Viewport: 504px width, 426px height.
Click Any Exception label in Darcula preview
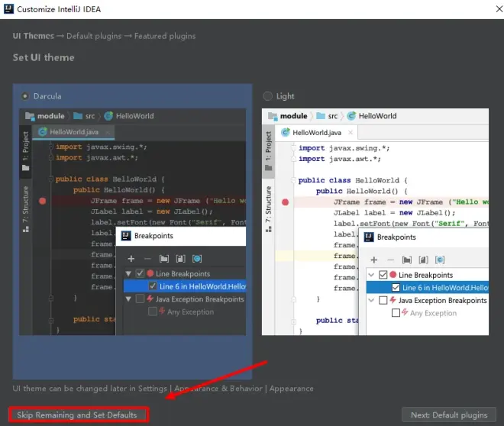190,311
